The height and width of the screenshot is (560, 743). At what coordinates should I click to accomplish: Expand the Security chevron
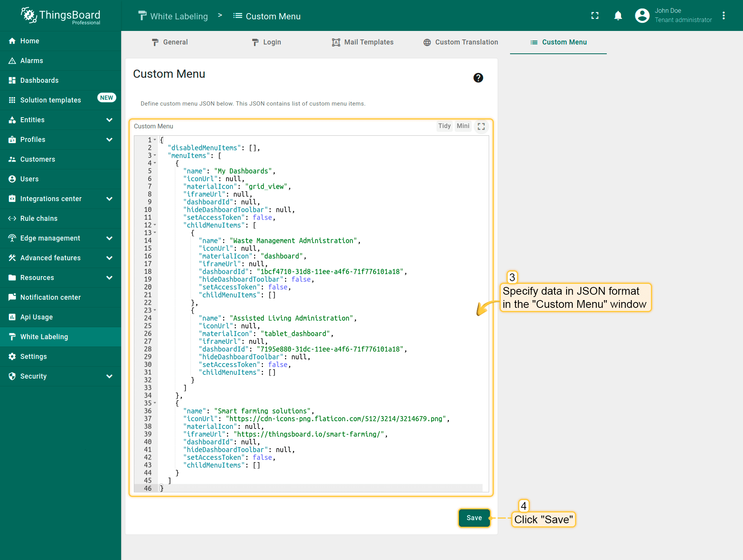pyautogui.click(x=110, y=376)
